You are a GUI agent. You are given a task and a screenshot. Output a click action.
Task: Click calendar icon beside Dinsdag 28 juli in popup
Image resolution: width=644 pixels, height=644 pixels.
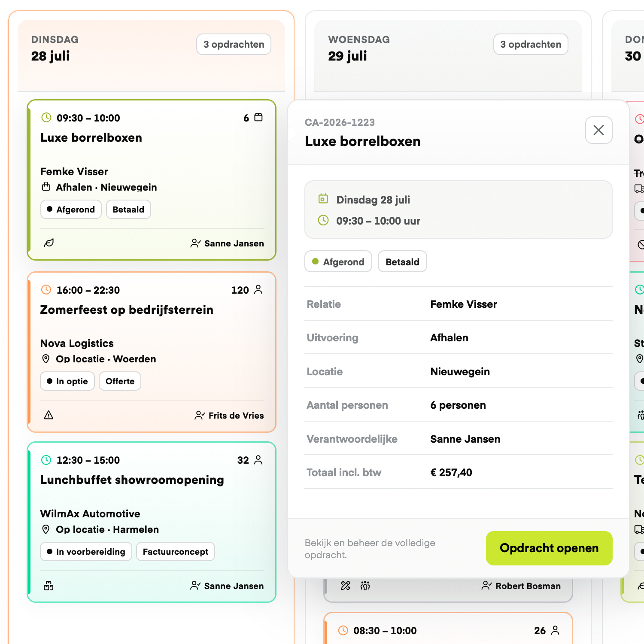[x=323, y=199]
